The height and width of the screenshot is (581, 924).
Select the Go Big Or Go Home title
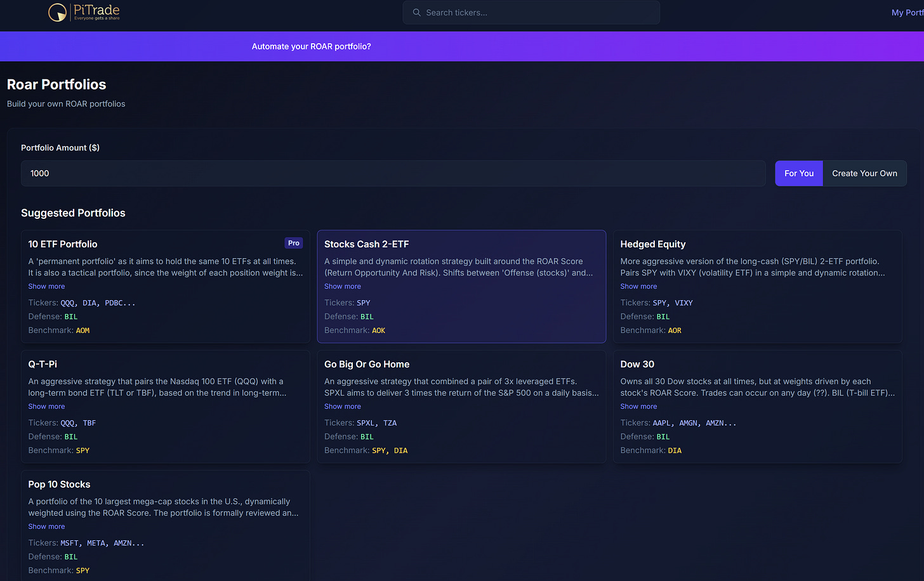tap(367, 364)
